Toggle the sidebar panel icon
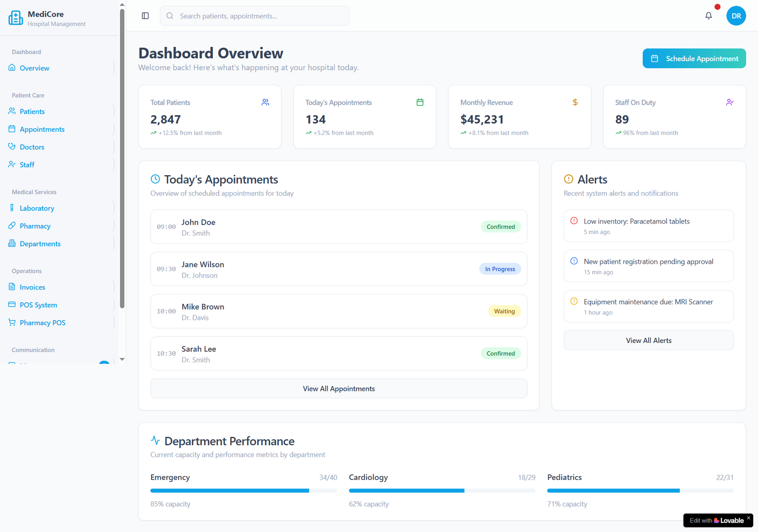Image resolution: width=758 pixels, height=532 pixels. click(x=145, y=16)
